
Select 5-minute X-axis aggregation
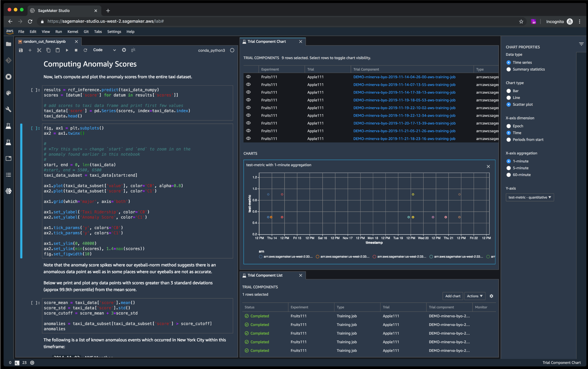pyautogui.click(x=509, y=168)
